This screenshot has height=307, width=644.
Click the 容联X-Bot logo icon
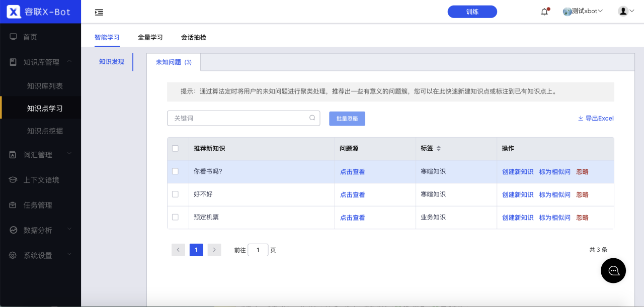tap(14, 12)
